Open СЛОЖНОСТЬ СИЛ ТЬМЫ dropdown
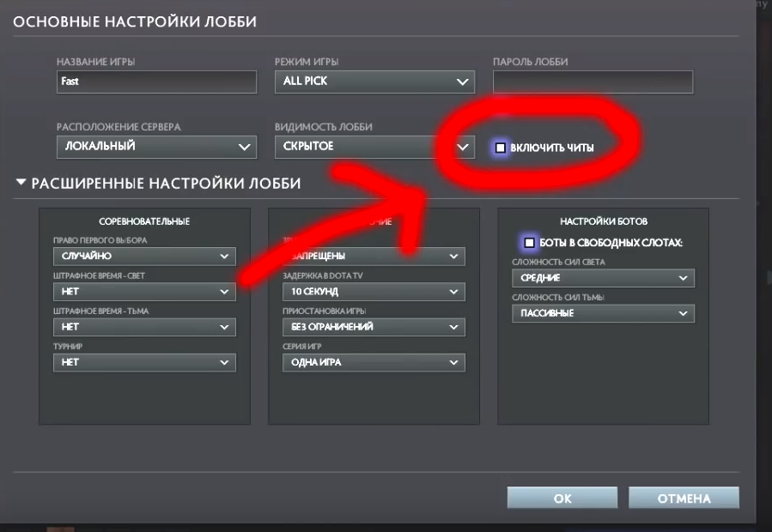The image size is (772, 532). pos(603,313)
